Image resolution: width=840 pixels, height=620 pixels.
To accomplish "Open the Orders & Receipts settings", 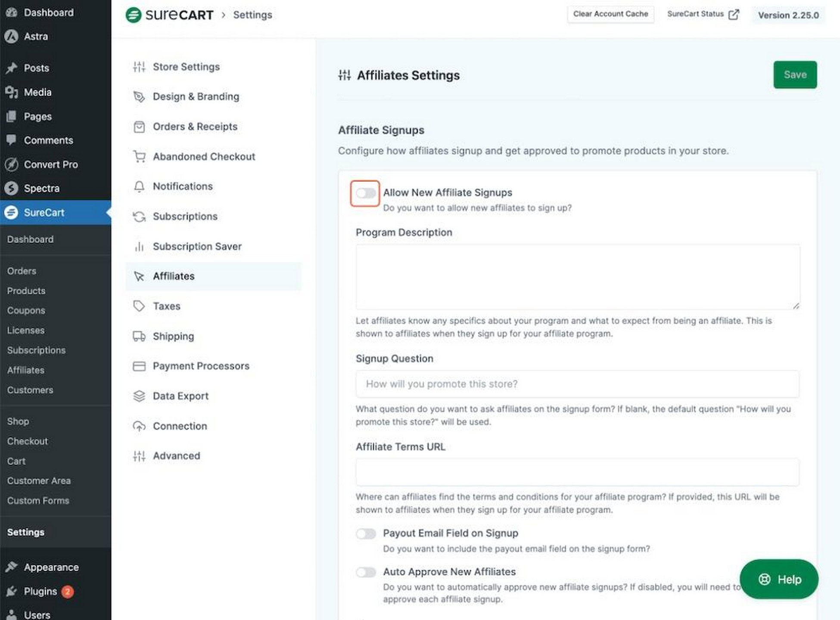I will 194,127.
